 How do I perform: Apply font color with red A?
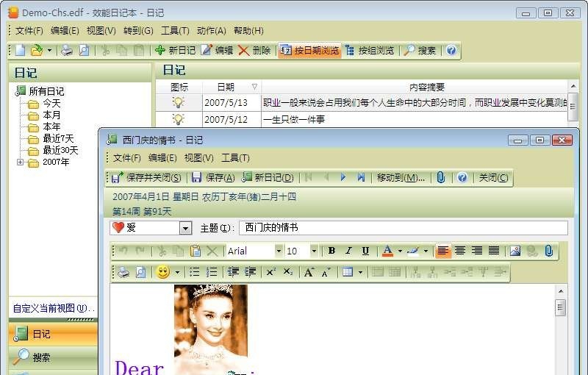388,251
